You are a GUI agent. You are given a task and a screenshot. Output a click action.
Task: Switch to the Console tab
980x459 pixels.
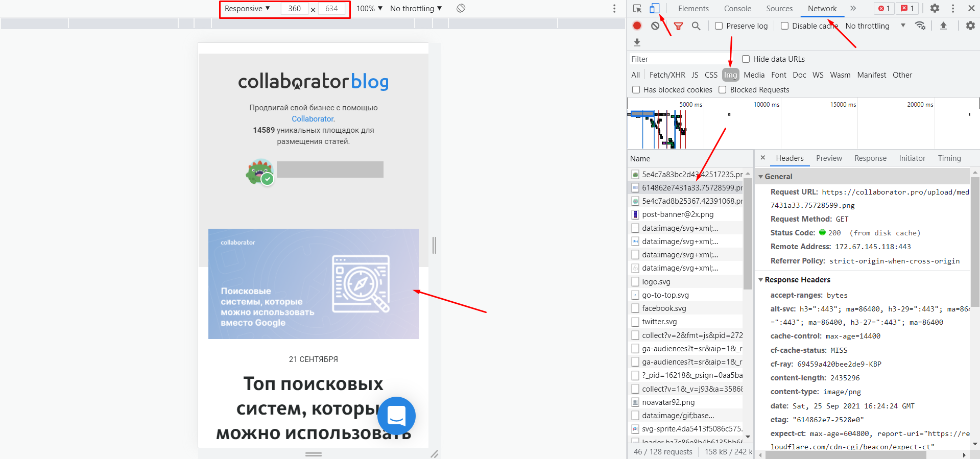click(x=737, y=9)
